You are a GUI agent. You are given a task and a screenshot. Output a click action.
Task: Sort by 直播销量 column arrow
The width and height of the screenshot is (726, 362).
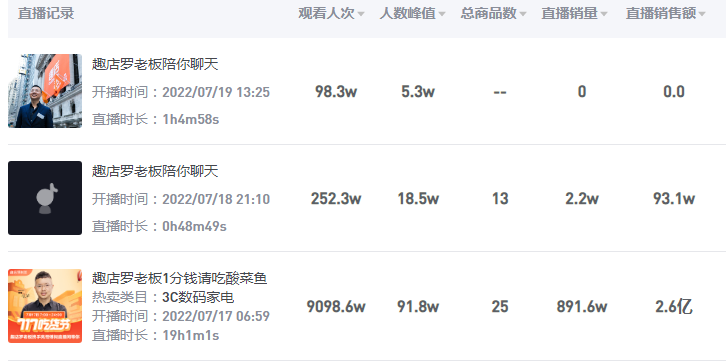click(604, 14)
